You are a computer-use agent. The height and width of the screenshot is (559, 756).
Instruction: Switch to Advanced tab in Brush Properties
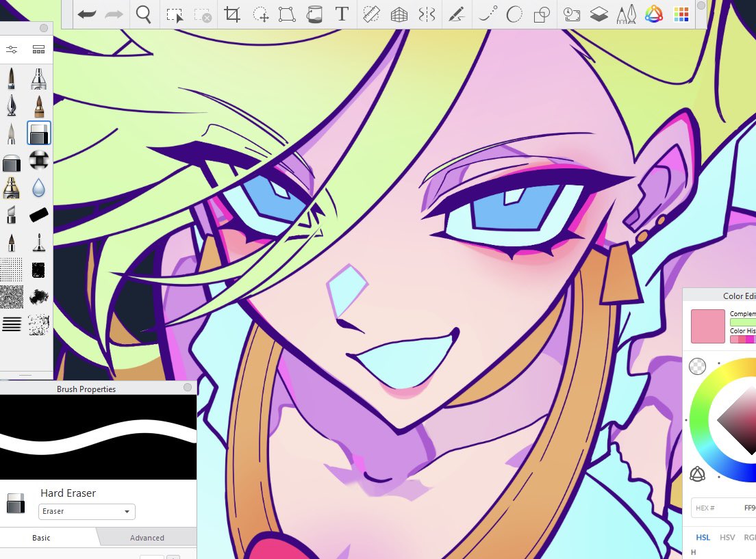click(147, 537)
